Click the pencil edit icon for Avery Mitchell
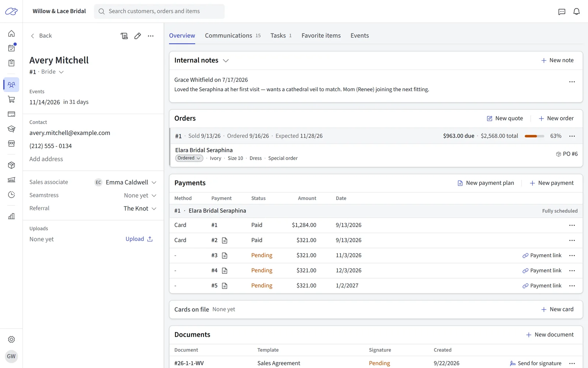 pos(137,36)
